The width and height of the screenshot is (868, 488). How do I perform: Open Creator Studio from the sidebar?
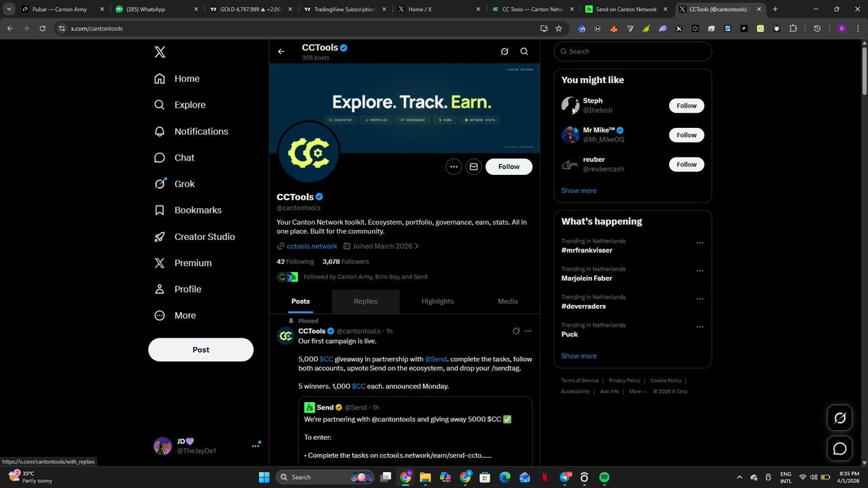(x=194, y=236)
